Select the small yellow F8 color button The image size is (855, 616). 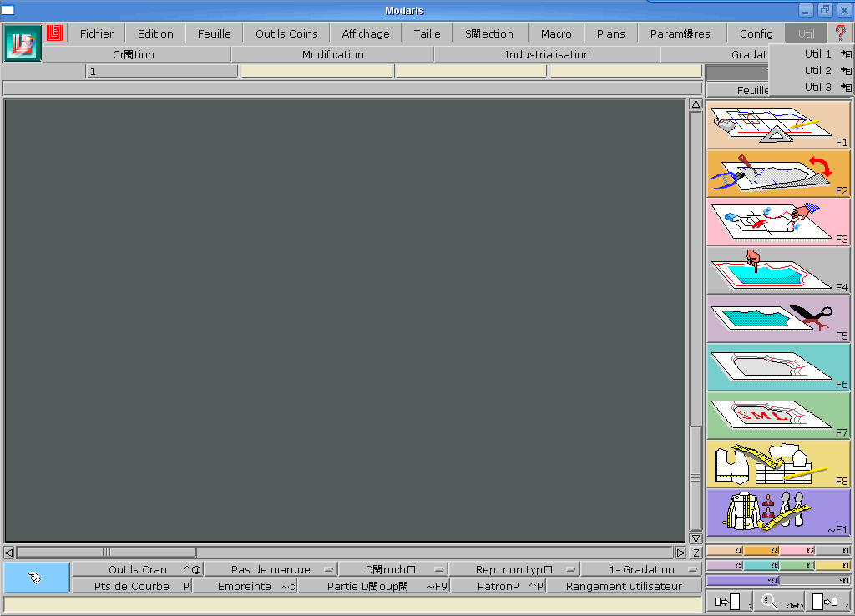click(x=832, y=565)
